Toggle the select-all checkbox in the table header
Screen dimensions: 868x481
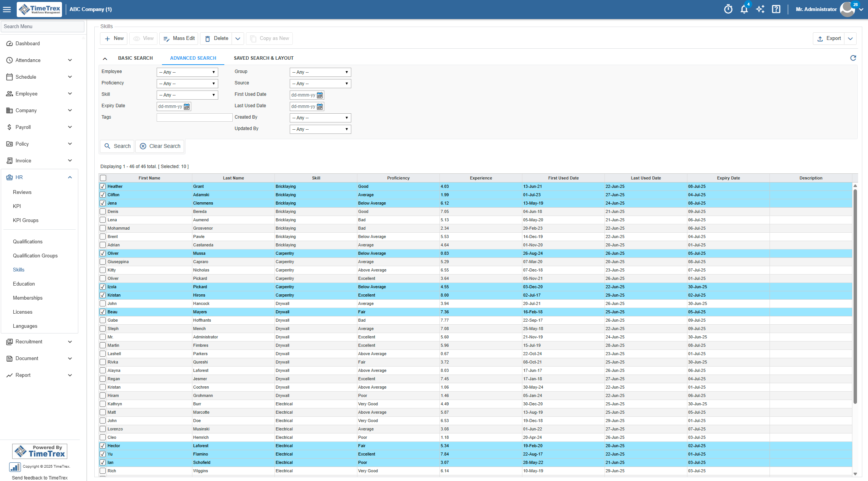click(x=103, y=178)
